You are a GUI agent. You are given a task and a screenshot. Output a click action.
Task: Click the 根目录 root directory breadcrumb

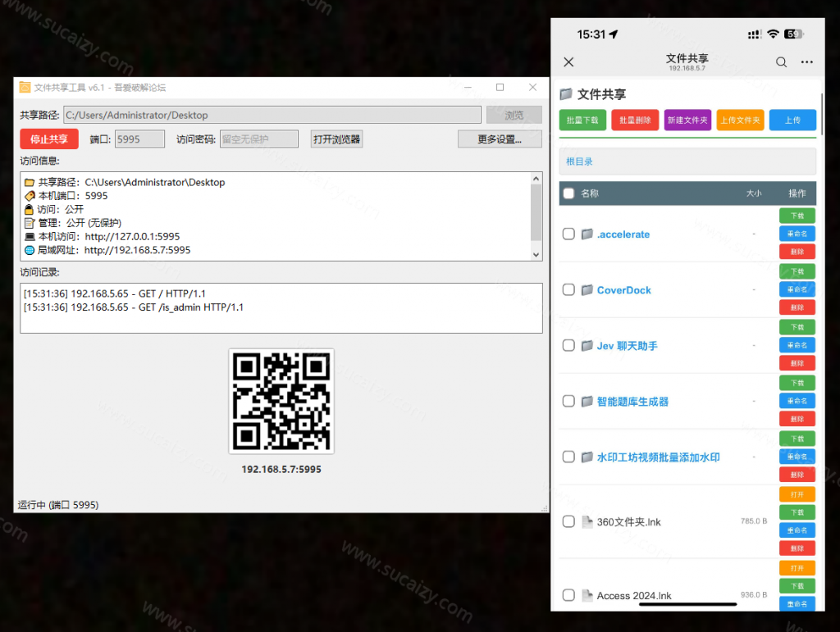point(579,161)
